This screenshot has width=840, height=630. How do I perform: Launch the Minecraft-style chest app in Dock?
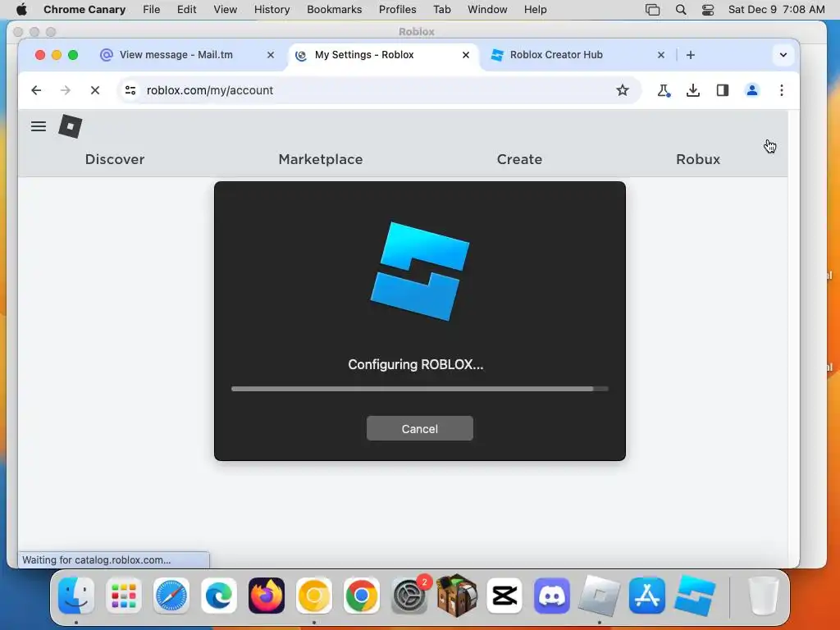coord(457,596)
